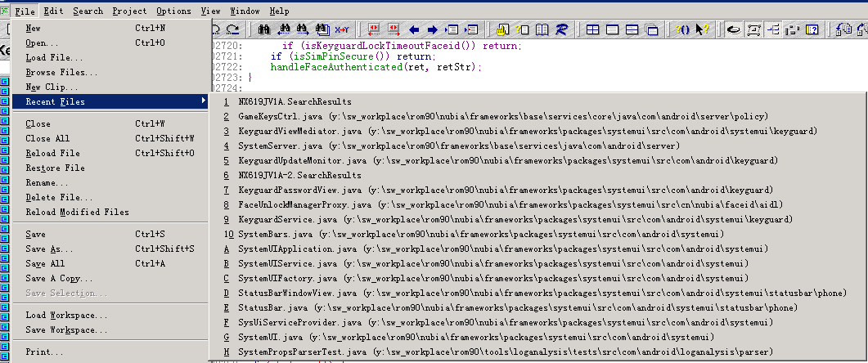Click the Help Mode pointer icon
This screenshot has width=868, height=363.
click(703, 29)
